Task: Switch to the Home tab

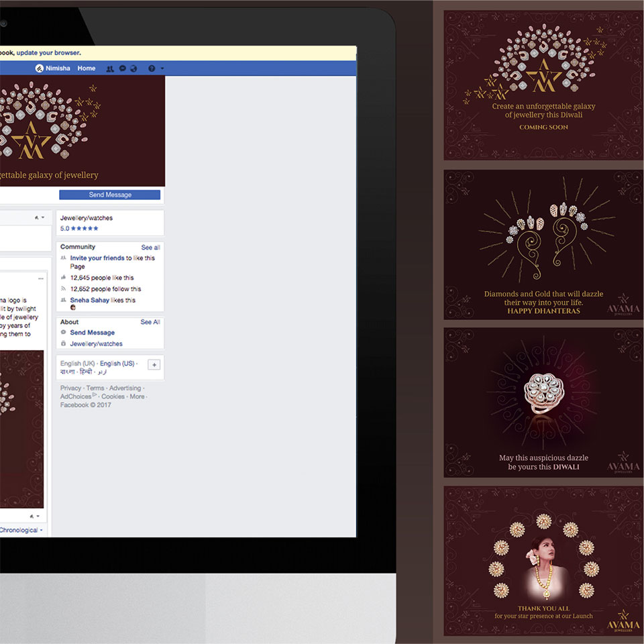Action: pyautogui.click(x=87, y=68)
